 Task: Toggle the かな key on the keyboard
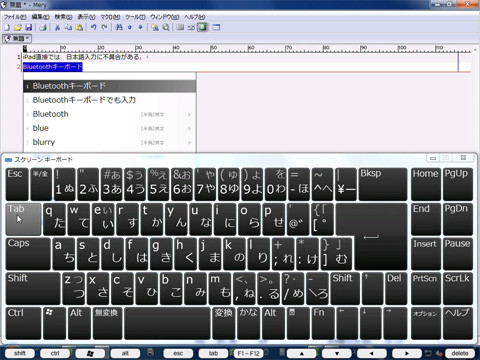249,324
